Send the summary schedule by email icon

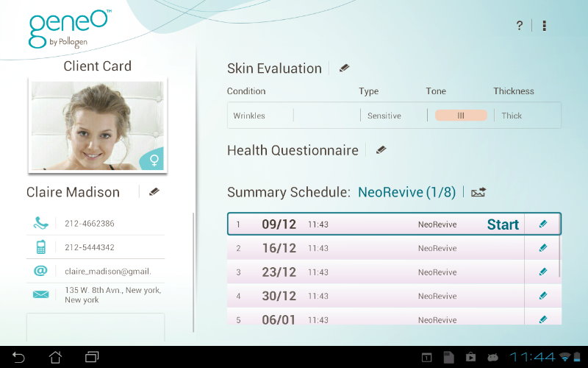pyautogui.click(x=478, y=192)
